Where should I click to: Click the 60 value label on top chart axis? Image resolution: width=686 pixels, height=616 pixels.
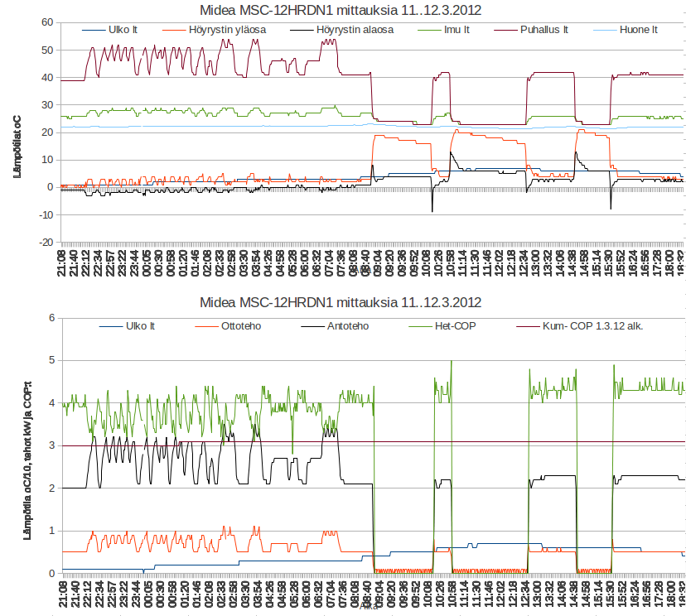pos(47,22)
